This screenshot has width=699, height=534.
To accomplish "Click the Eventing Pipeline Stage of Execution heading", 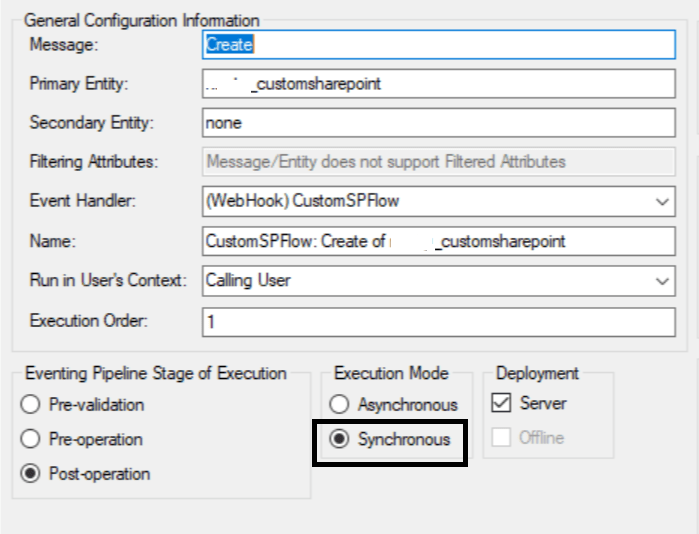I will pos(155,373).
